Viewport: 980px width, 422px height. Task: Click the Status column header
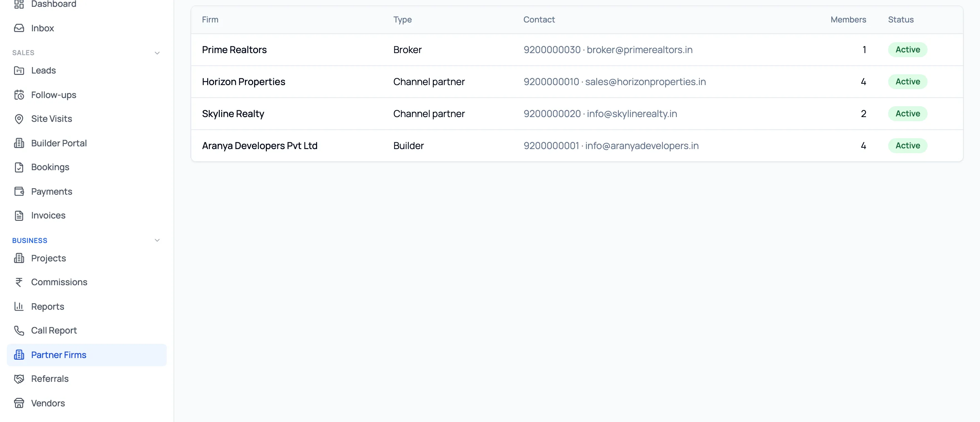pyautogui.click(x=901, y=19)
